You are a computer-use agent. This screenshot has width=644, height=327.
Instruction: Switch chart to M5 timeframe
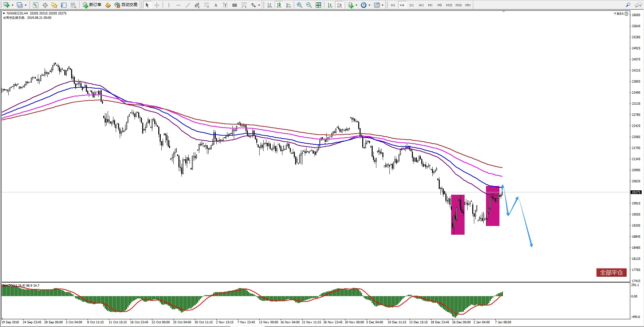pos(439,5)
